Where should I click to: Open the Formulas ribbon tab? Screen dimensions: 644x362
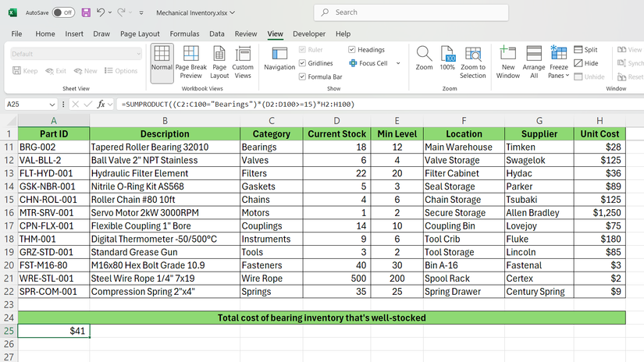click(184, 34)
